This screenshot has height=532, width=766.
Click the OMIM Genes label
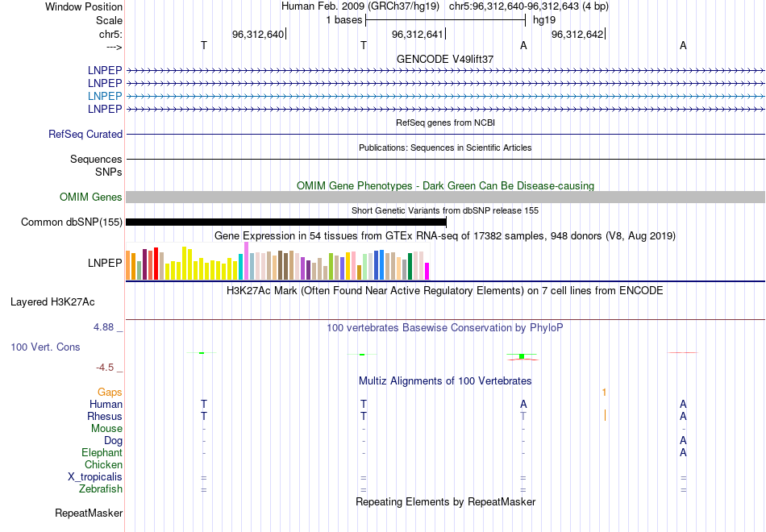91,197
